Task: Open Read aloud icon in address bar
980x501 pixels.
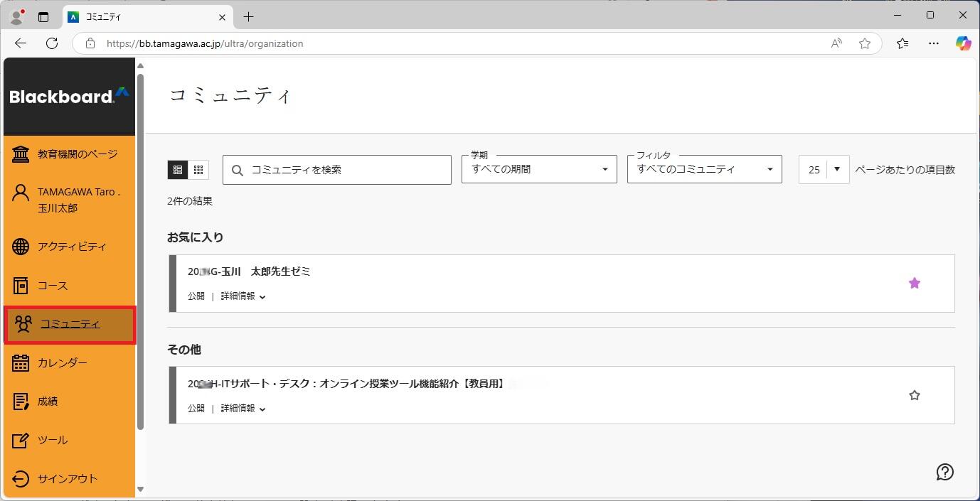Action: (836, 43)
